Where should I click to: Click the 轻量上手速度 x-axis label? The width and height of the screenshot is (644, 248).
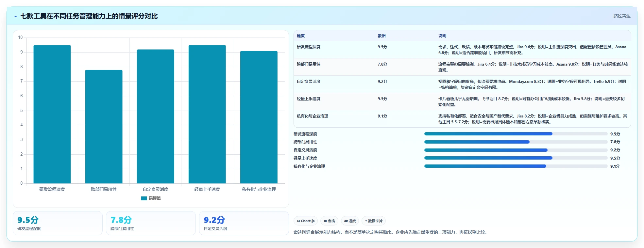pos(207,189)
